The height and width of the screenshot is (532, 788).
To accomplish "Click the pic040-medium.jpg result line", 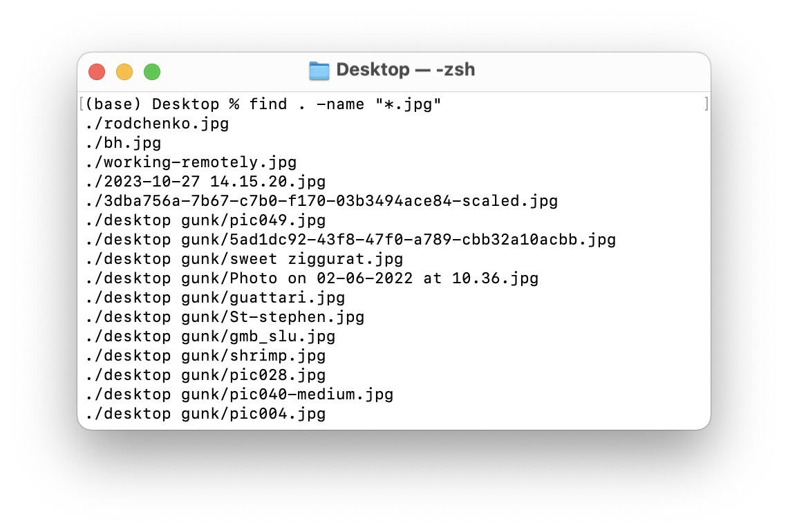I will 239,395.
